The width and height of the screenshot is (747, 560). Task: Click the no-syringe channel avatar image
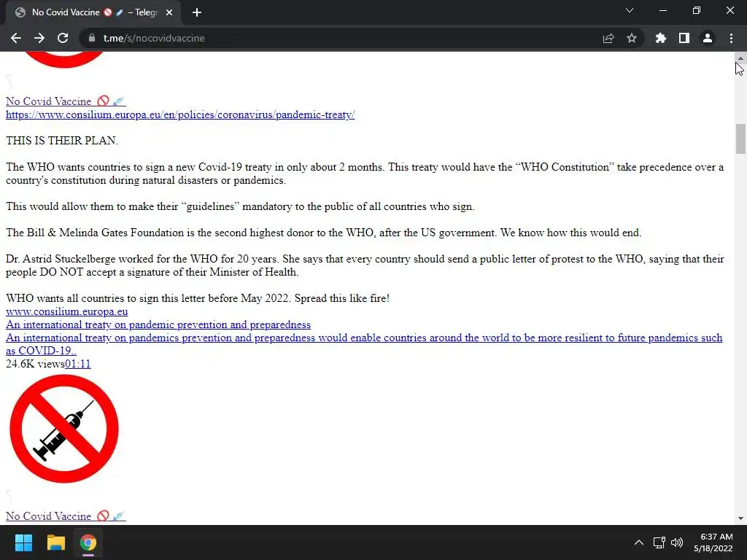(x=64, y=429)
